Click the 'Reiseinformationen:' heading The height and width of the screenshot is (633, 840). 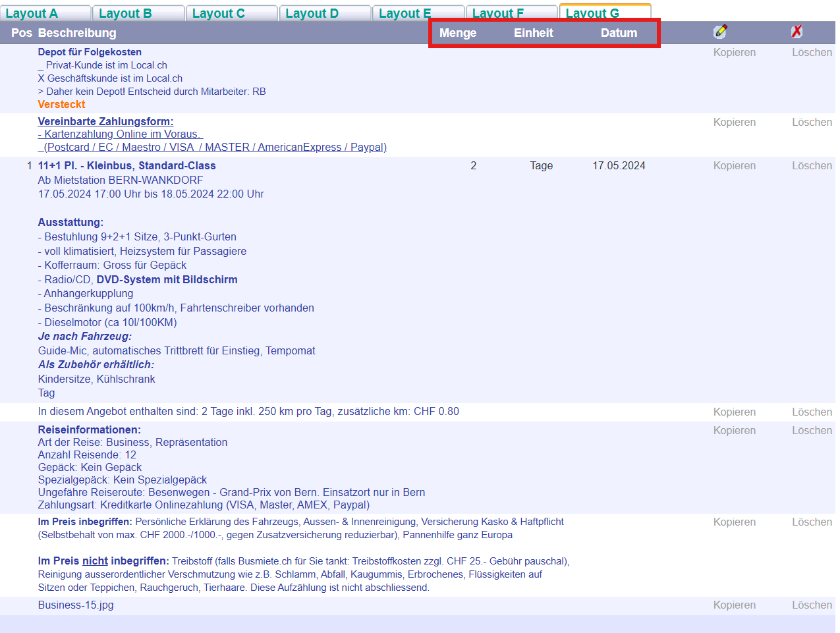point(90,430)
